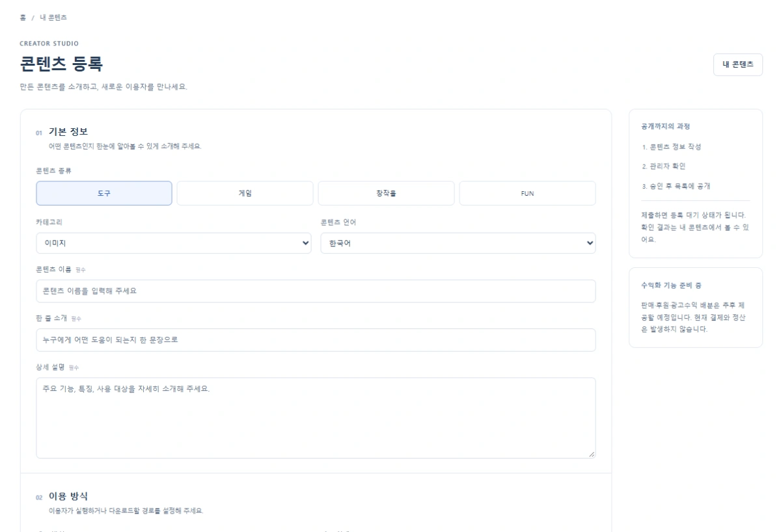Choose 게임 content type
The height and width of the screenshot is (532, 781).
245,193
